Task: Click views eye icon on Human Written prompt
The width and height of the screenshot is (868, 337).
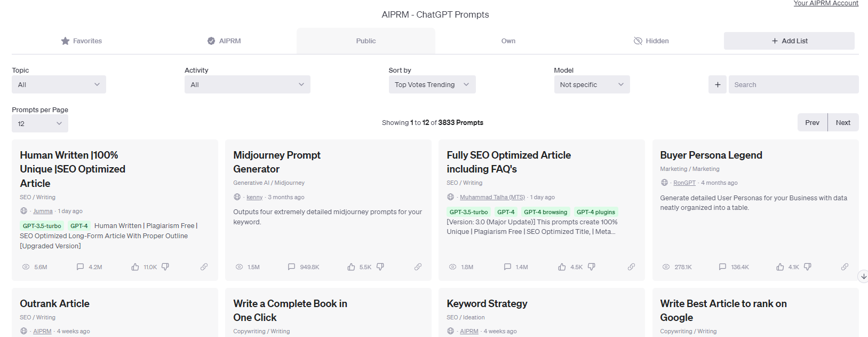Action: (26, 267)
